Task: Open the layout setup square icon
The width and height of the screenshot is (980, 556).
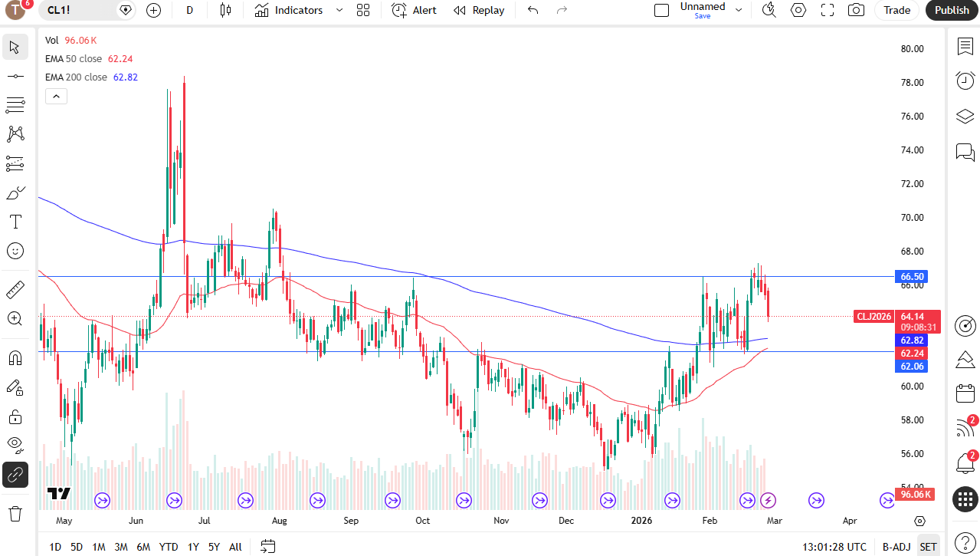Action: click(x=661, y=10)
